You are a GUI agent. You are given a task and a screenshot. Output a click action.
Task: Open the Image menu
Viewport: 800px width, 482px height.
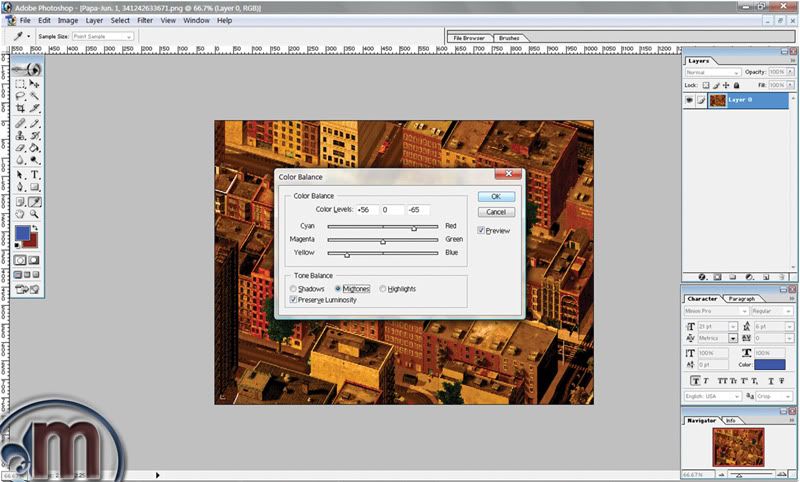68,20
